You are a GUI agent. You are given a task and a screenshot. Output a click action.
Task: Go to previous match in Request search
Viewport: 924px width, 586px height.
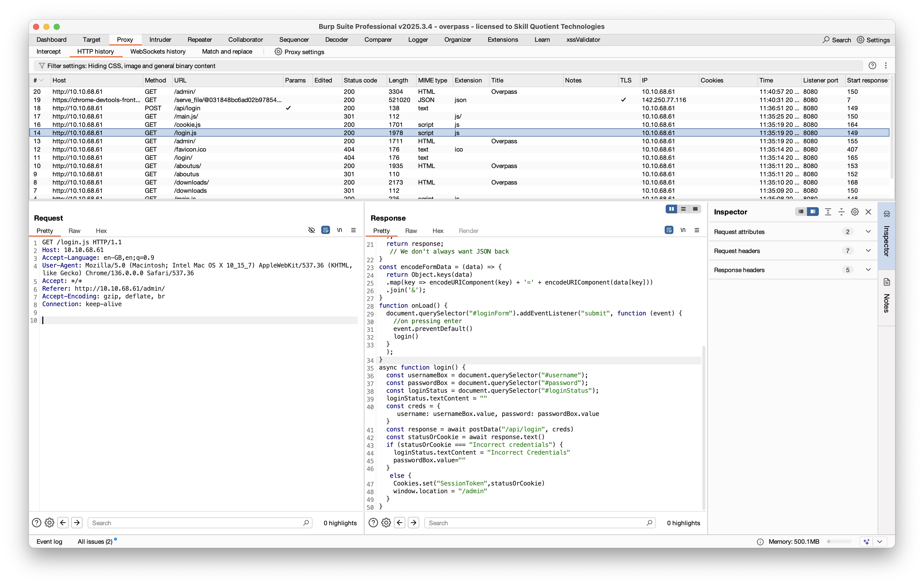[x=63, y=522]
